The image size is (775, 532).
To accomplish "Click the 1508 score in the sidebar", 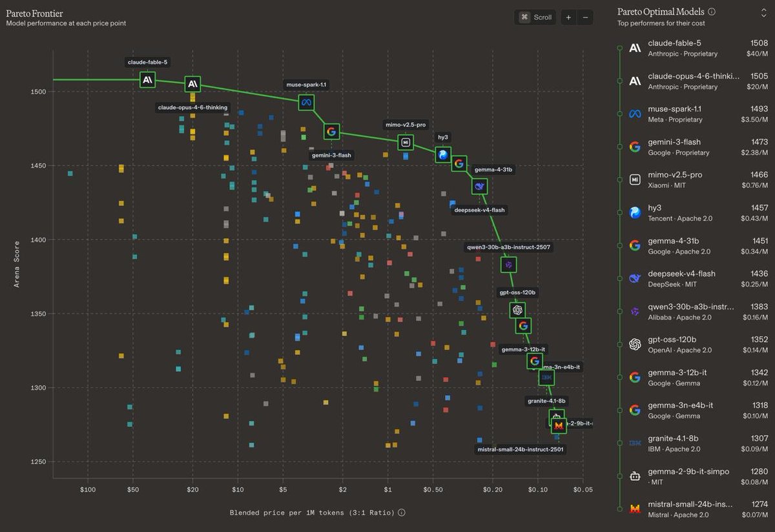I will coord(759,43).
